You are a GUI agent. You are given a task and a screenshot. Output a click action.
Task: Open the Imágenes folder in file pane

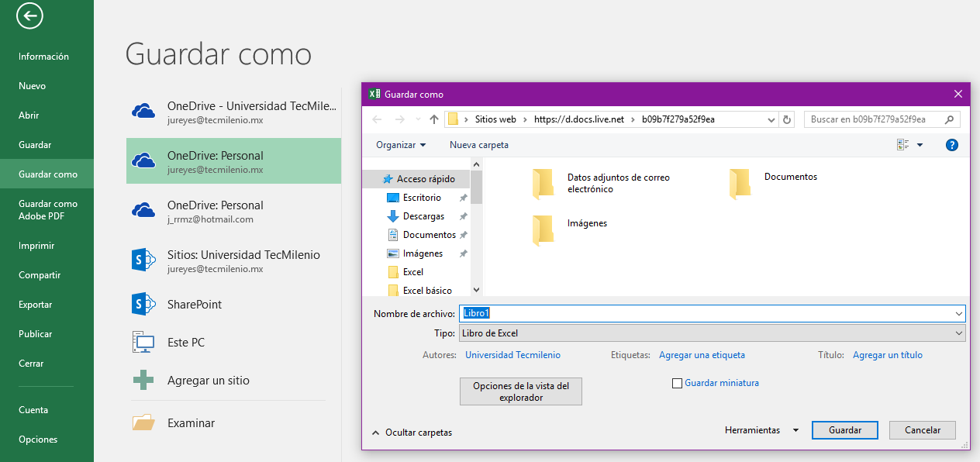570,230
